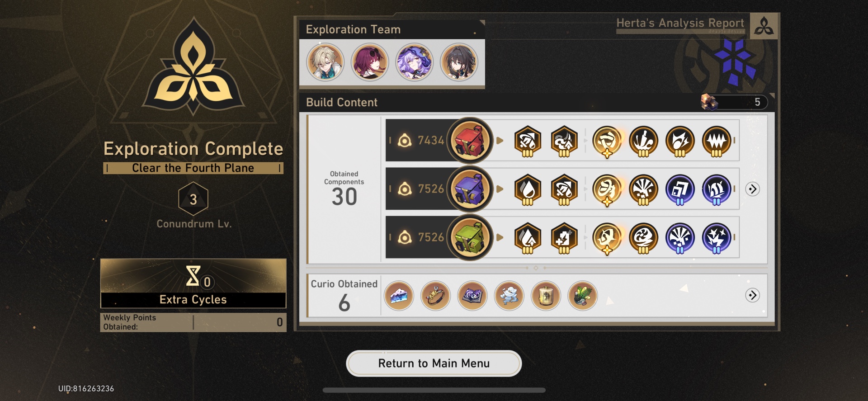Select the golden ring curio icon
The width and height of the screenshot is (868, 401).
(435, 296)
